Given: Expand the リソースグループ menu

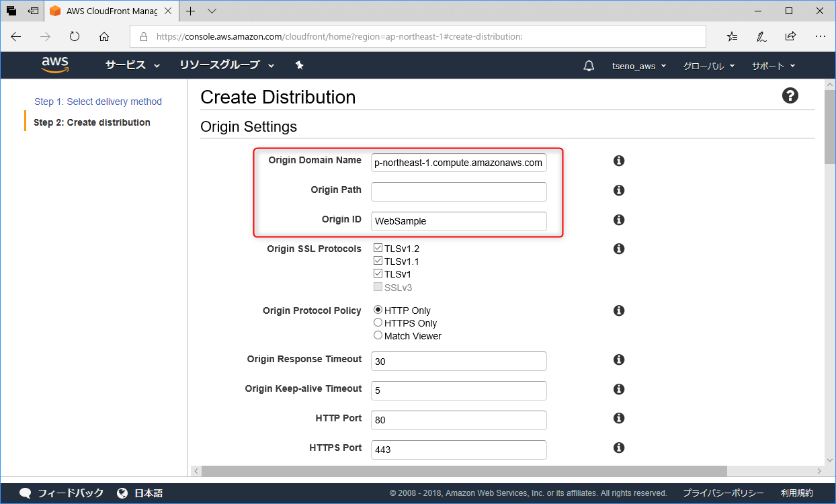Looking at the screenshot, I should pyautogui.click(x=227, y=65).
